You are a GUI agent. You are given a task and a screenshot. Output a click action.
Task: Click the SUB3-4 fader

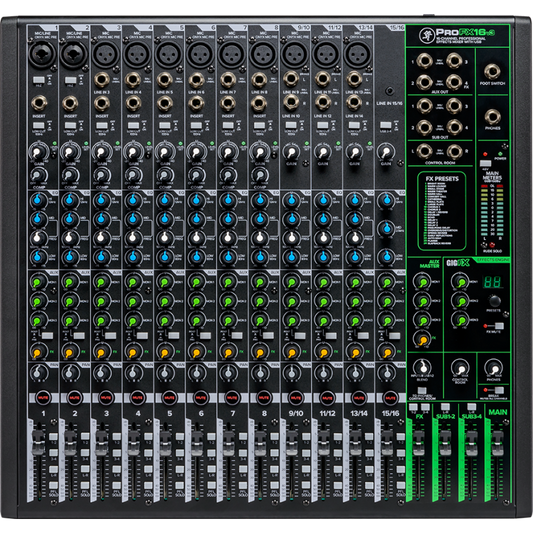pyautogui.click(x=471, y=443)
